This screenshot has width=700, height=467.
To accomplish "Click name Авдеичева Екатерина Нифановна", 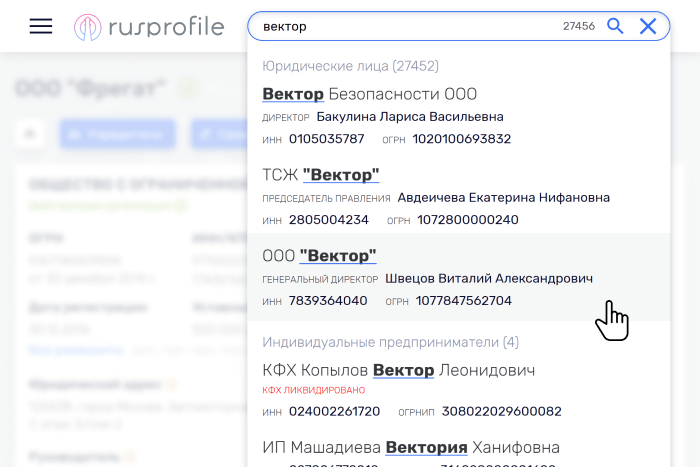I will pyautogui.click(x=504, y=197).
